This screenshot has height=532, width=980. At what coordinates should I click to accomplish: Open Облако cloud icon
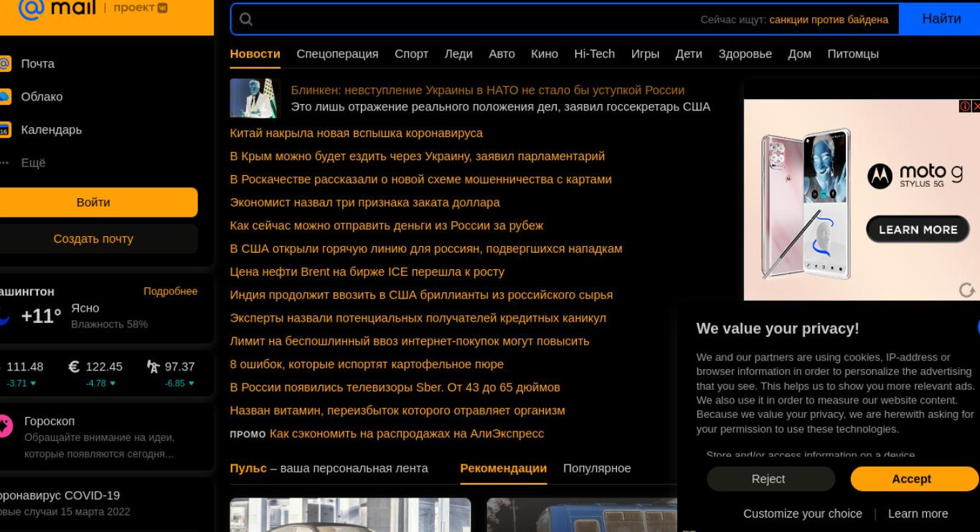click(x=4, y=96)
